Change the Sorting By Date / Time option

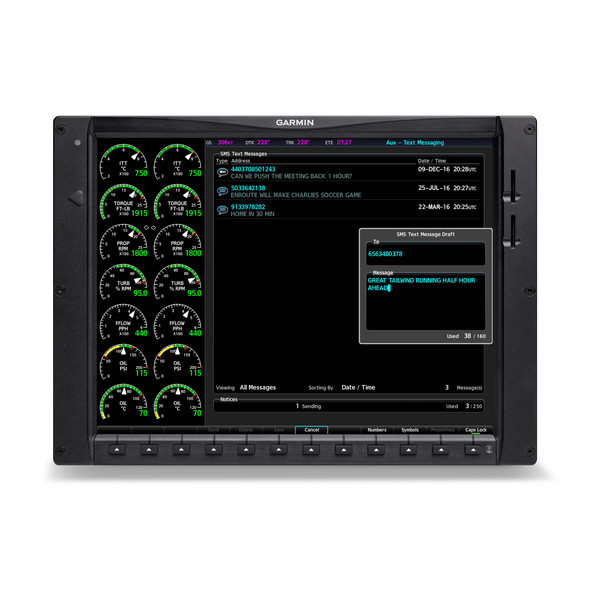coord(358,387)
